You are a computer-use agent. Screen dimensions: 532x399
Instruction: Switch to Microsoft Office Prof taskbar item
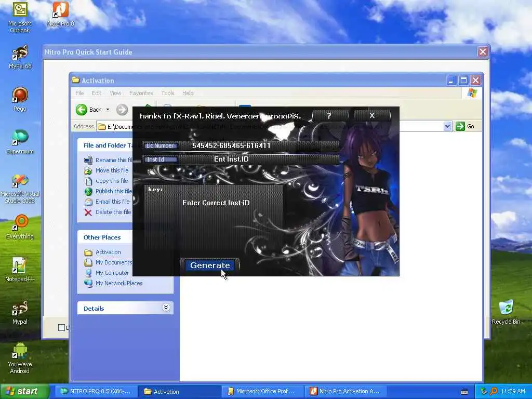263,391
